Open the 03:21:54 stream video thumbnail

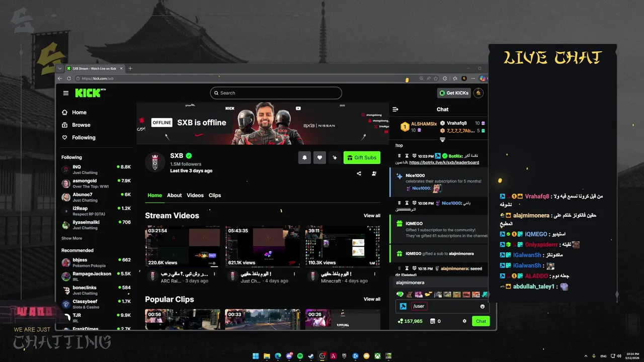[x=183, y=246]
